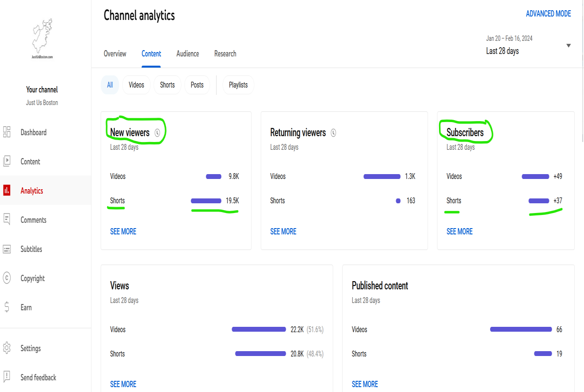
Task: Click ADVANCED MODE link
Action: pos(548,14)
